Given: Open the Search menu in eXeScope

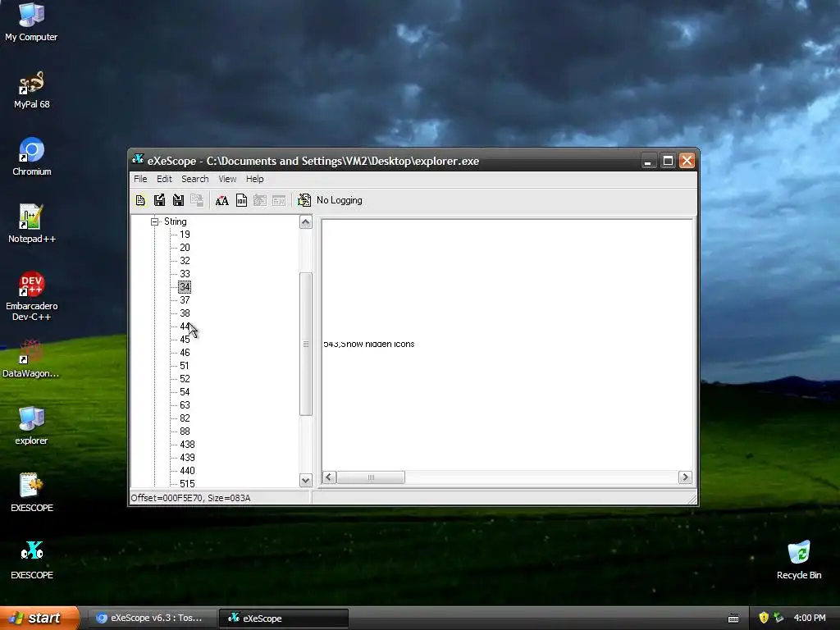Looking at the screenshot, I should (195, 179).
